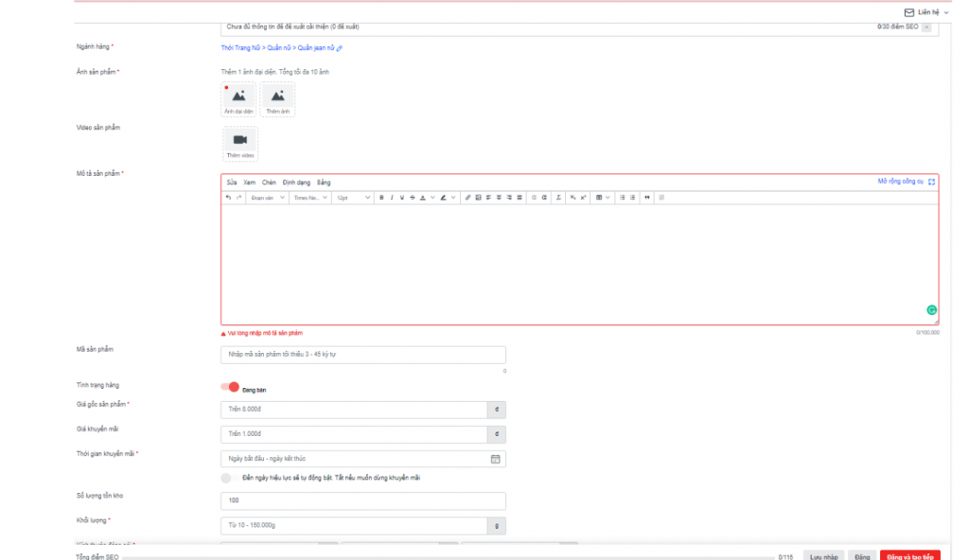Image resolution: width=969 pixels, height=560 pixels.
Task: Apply bold formatting in the editor
Action: 381,198
